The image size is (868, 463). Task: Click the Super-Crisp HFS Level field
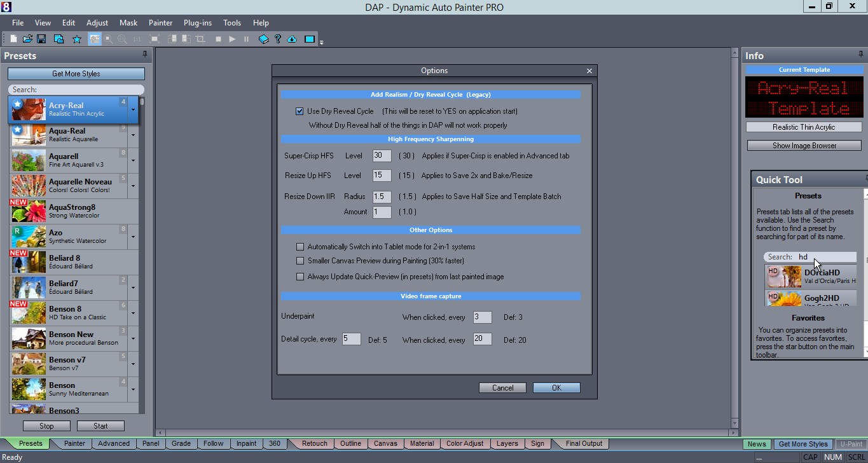point(382,156)
